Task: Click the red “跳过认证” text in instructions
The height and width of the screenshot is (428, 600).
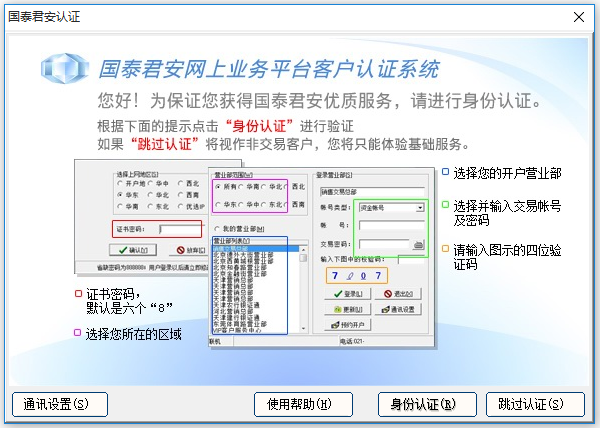Action: point(165,144)
